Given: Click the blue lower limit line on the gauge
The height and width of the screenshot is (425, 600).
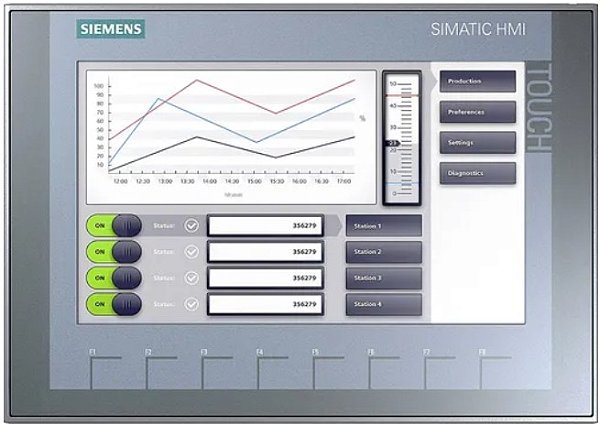Looking at the screenshot, I should click(402, 183).
